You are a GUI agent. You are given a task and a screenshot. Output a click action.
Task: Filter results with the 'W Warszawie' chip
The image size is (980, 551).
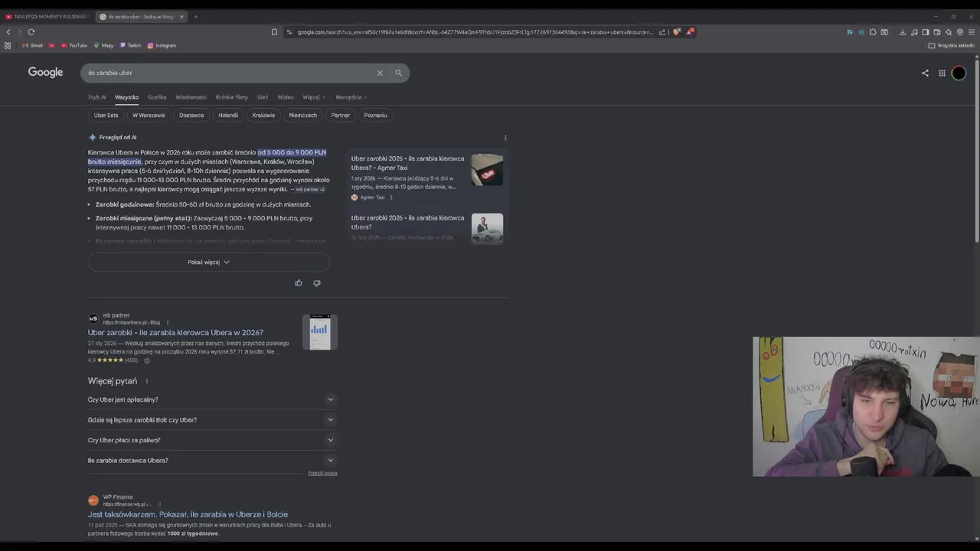[149, 115]
